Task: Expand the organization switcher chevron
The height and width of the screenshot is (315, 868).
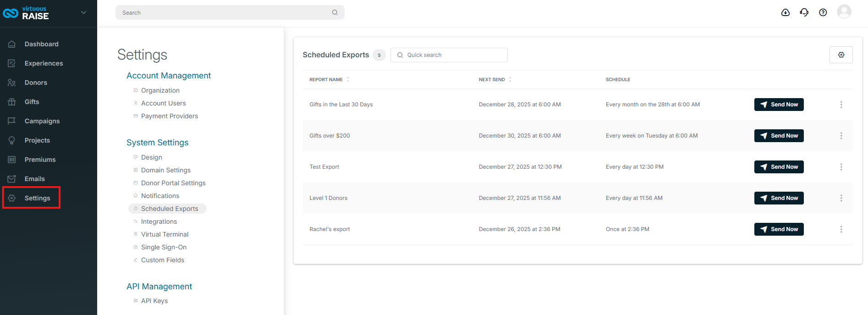Action: (83, 13)
